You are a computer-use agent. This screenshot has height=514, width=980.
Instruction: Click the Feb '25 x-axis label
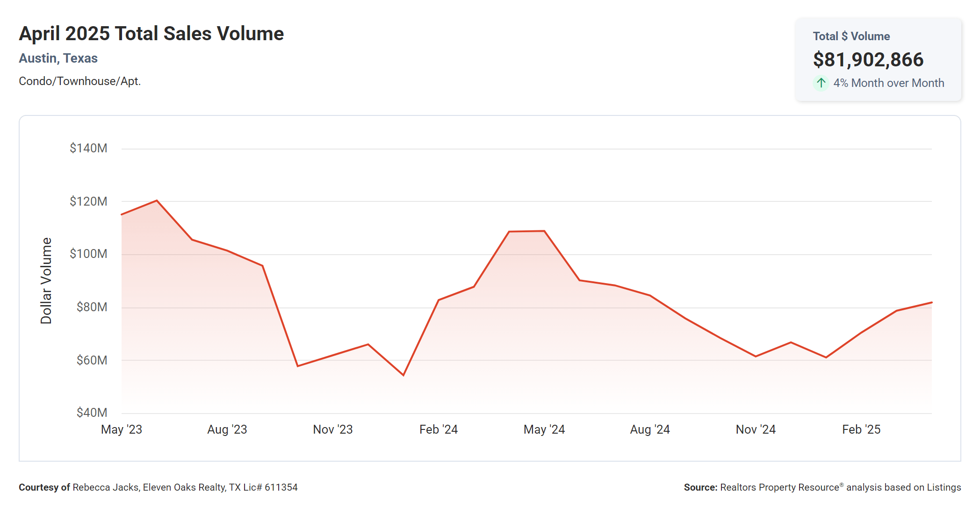click(861, 429)
